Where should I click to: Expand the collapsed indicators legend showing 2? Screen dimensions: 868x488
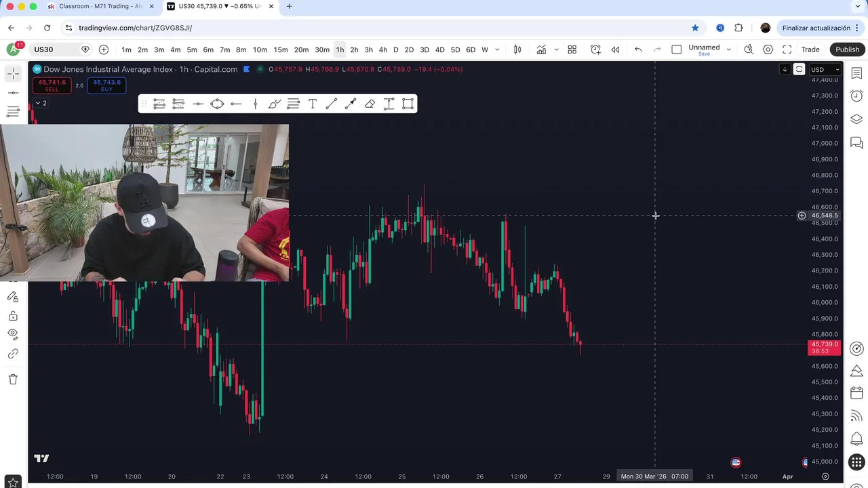[x=41, y=103]
